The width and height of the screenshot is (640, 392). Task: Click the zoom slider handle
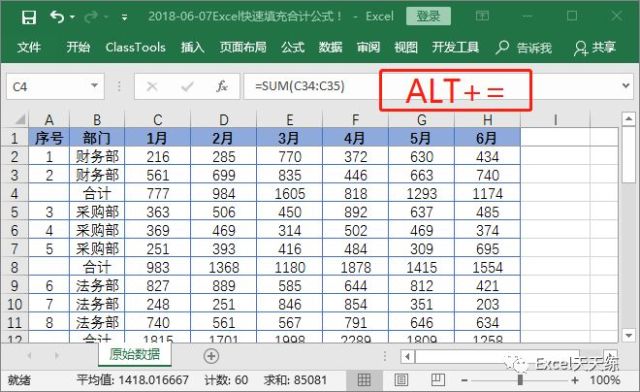(x=520, y=380)
